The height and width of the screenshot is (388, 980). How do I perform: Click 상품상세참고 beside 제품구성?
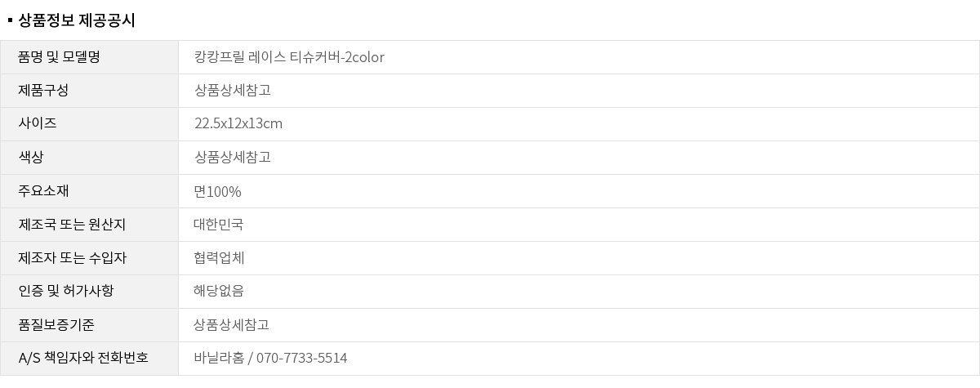(232, 91)
